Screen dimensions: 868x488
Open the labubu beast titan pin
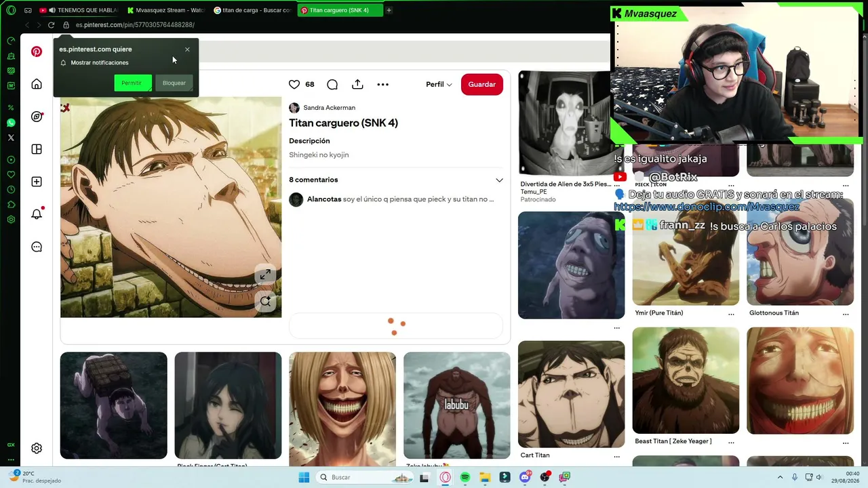pyautogui.click(x=457, y=405)
